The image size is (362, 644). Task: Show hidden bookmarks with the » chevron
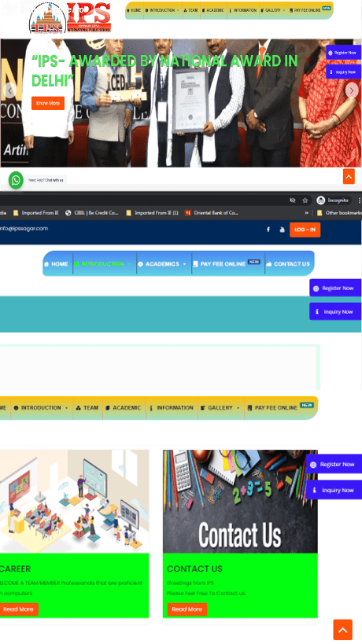pyautogui.click(x=307, y=213)
